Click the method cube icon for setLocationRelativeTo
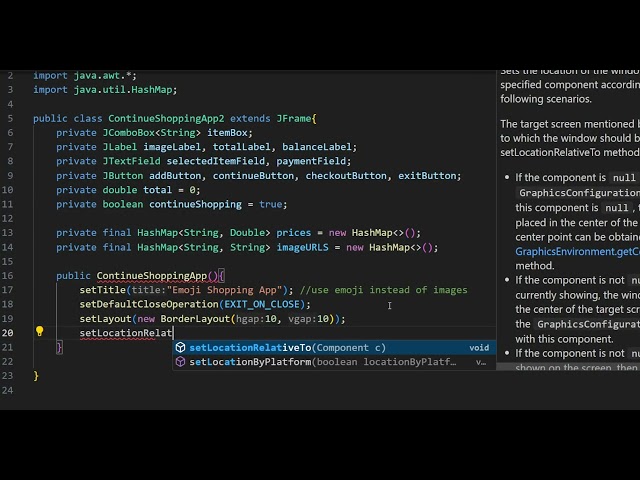Screen dimensions: 640x480 point(180,347)
